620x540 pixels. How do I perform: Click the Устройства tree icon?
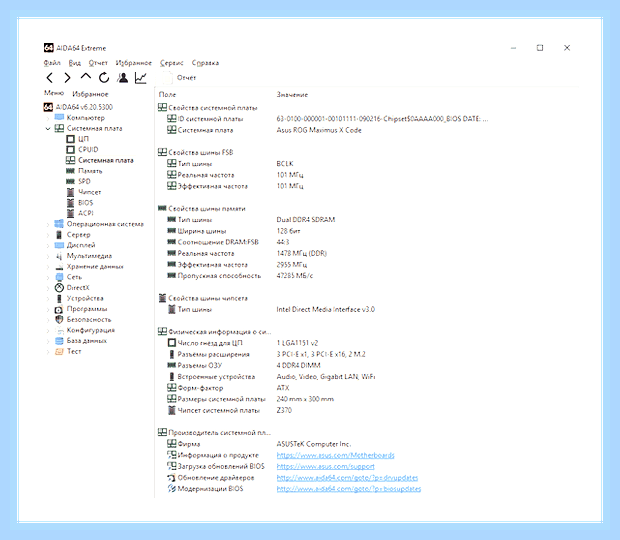coord(59,298)
